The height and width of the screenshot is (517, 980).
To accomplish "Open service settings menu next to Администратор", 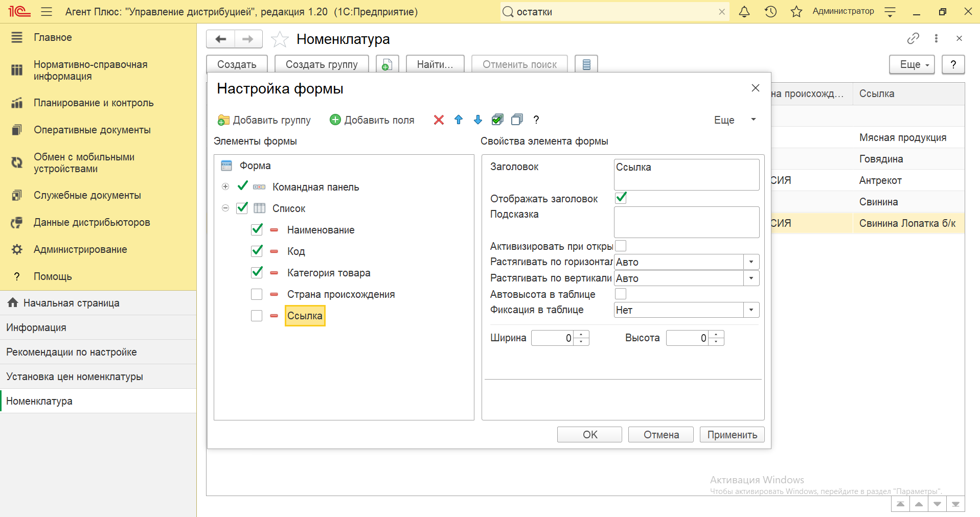I will [890, 11].
